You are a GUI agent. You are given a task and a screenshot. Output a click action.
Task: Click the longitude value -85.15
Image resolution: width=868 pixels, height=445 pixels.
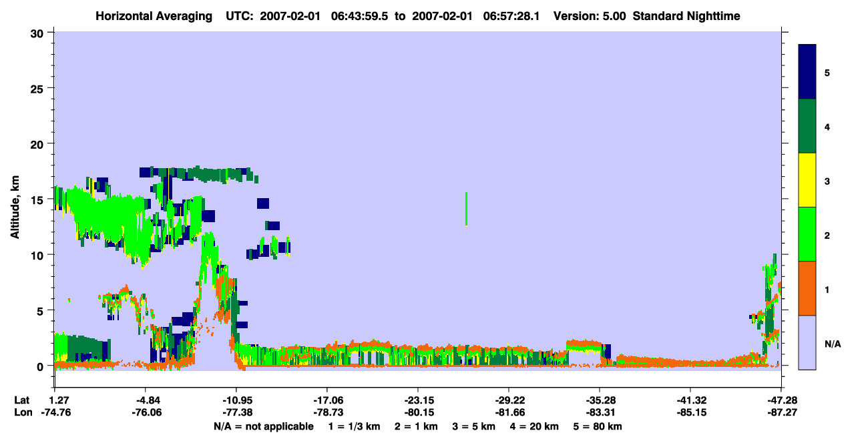click(690, 413)
